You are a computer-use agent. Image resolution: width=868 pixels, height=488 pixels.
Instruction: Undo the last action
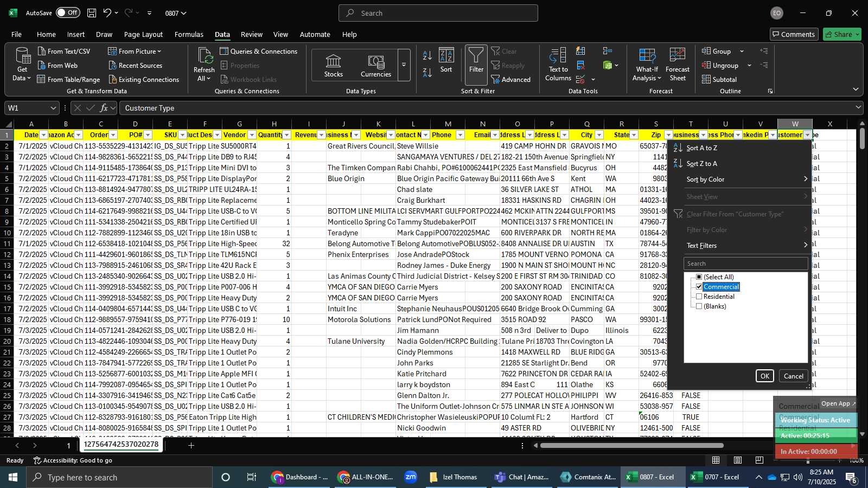(x=107, y=13)
